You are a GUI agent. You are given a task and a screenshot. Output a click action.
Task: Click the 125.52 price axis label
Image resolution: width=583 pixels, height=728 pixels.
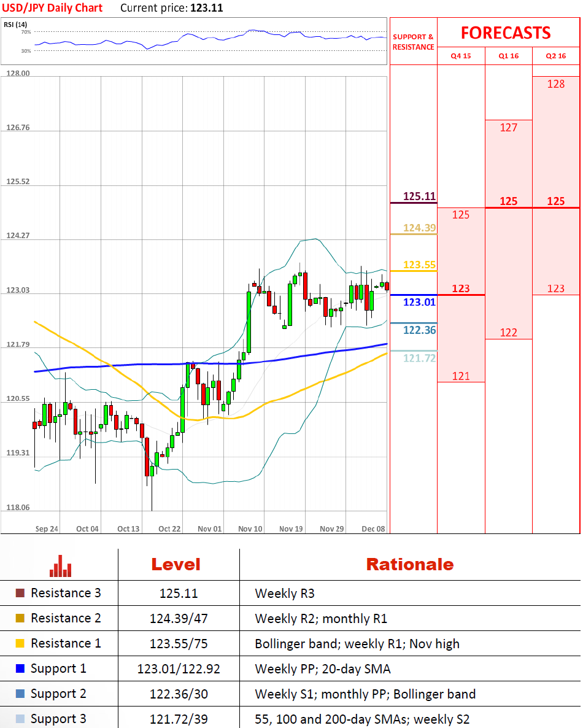pos(18,182)
